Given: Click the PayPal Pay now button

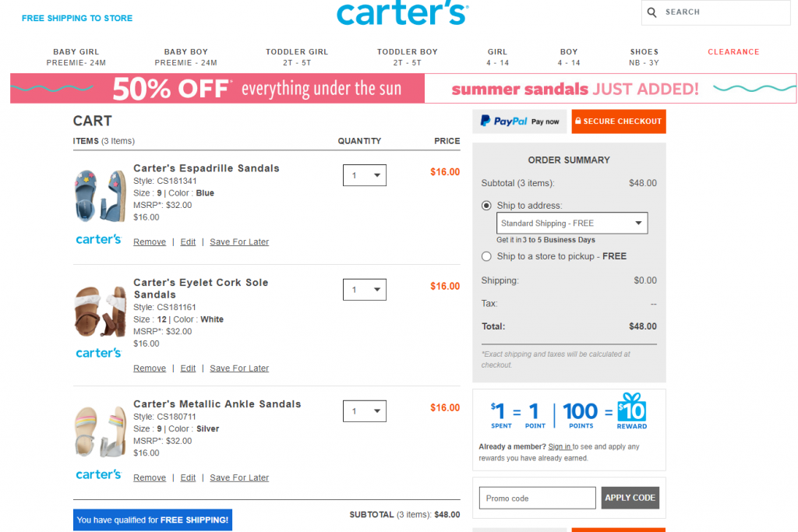Looking at the screenshot, I should point(520,122).
